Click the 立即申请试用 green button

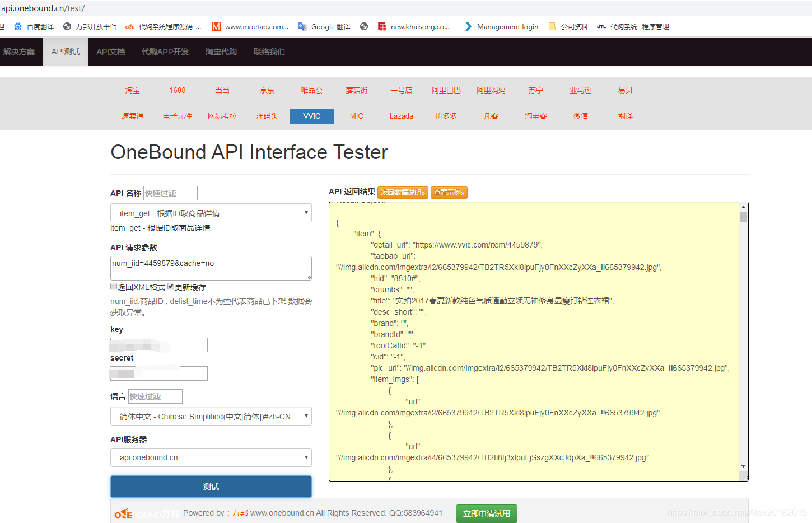(x=487, y=513)
